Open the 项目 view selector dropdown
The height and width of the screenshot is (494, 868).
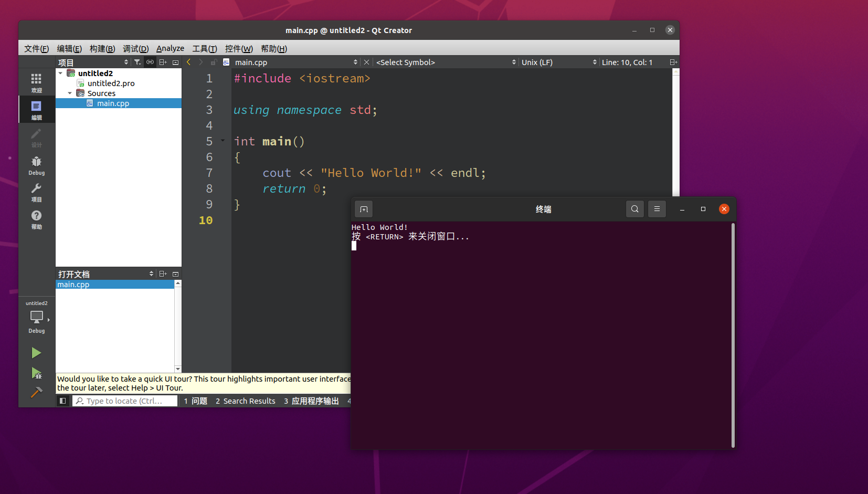[x=93, y=62]
